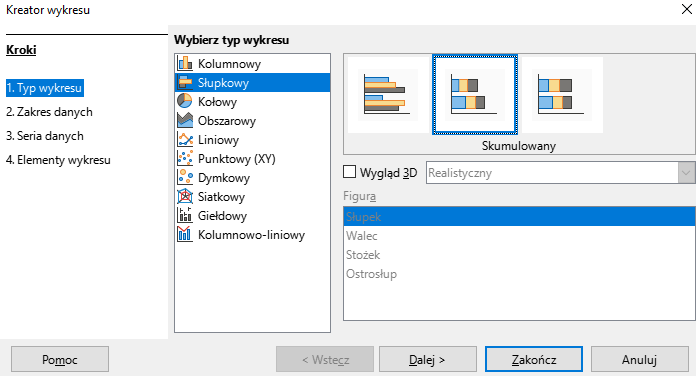Select the percent stacked bar subtype thumbnail
The width and height of the screenshot is (696, 376).
click(x=562, y=95)
